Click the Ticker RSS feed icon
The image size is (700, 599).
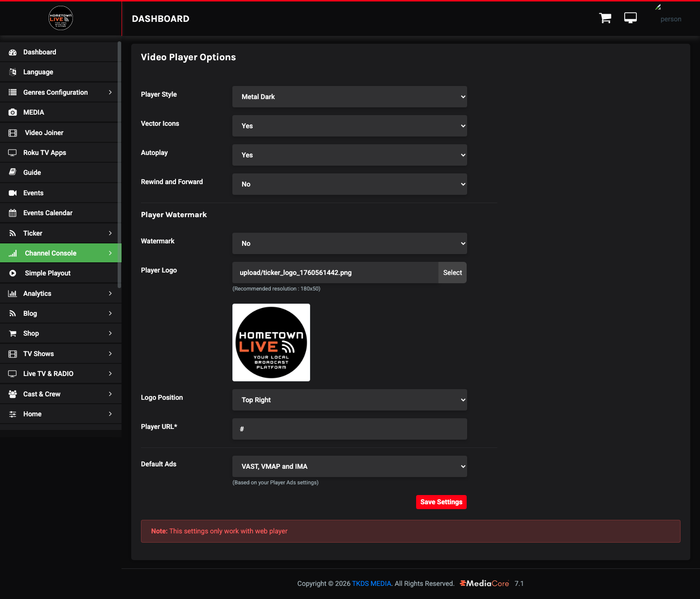[13, 233]
